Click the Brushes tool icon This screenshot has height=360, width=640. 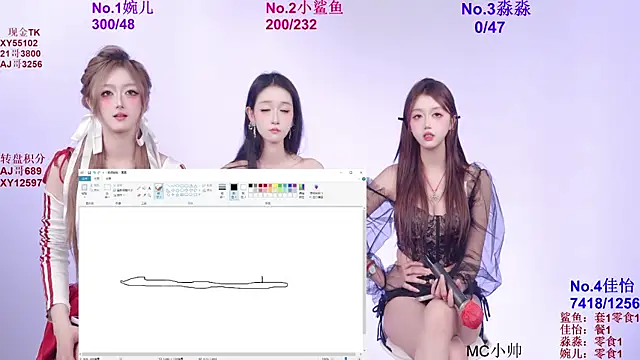(x=158, y=187)
